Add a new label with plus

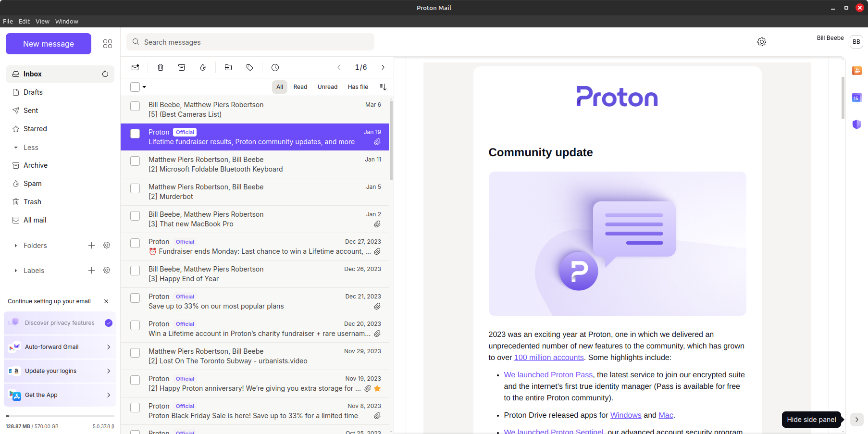[91, 271]
